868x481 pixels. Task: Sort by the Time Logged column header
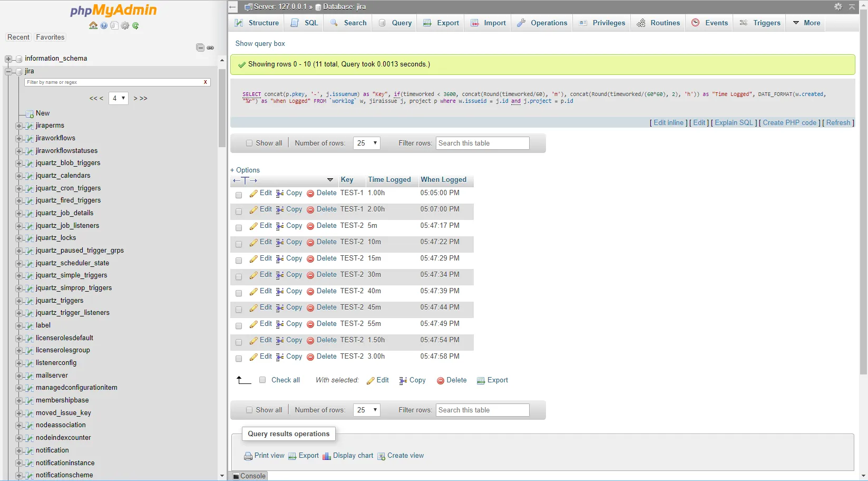(389, 180)
